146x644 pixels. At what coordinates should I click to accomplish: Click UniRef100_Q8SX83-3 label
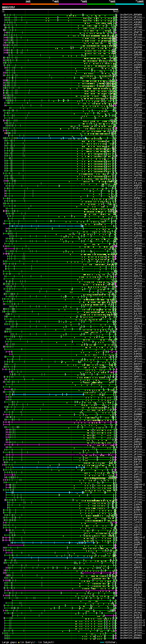132,623
